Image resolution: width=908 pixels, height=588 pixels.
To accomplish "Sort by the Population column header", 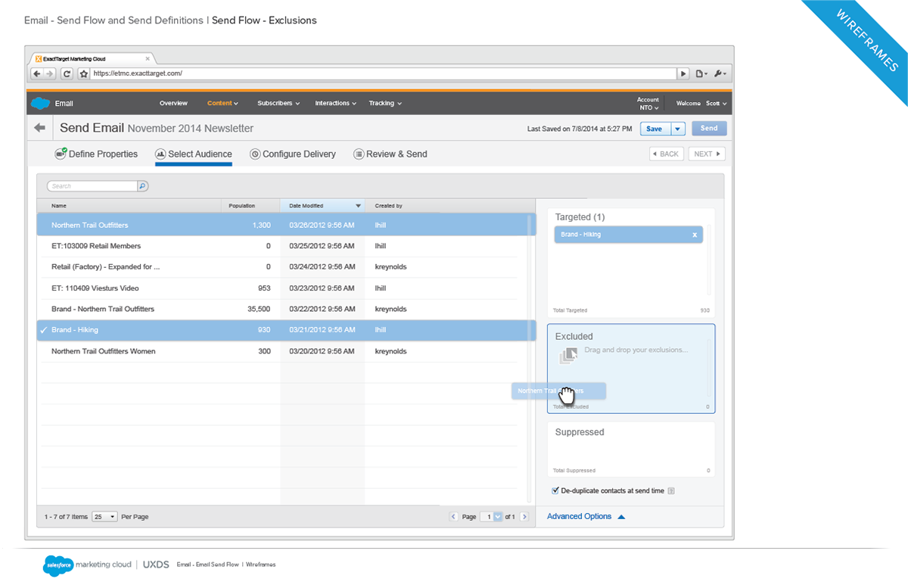I will (x=250, y=206).
